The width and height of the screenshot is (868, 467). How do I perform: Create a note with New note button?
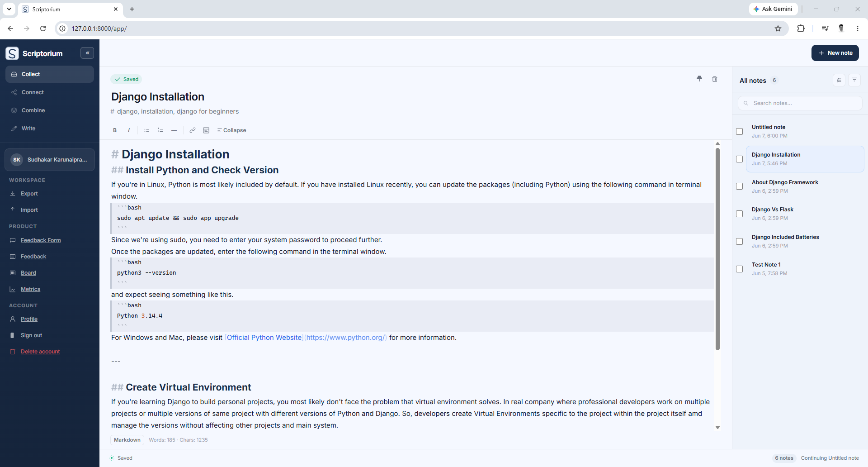(x=835, y=53)
